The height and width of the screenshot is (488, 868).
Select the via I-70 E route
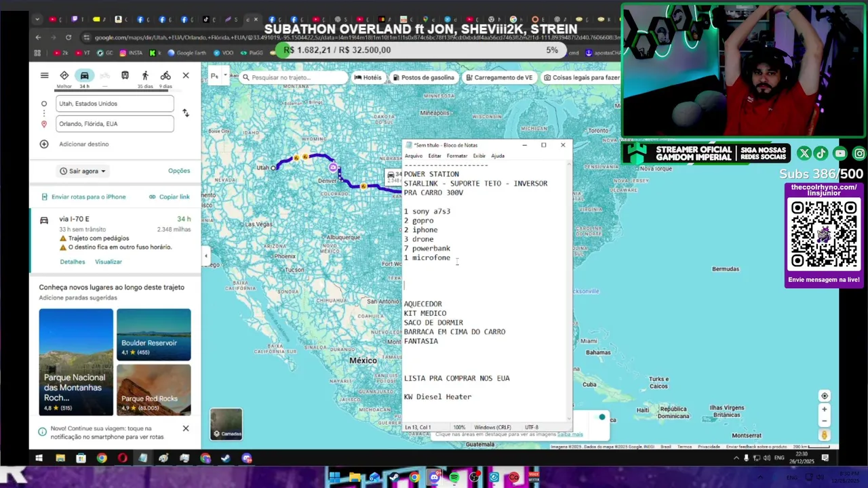tap(115, 239)
